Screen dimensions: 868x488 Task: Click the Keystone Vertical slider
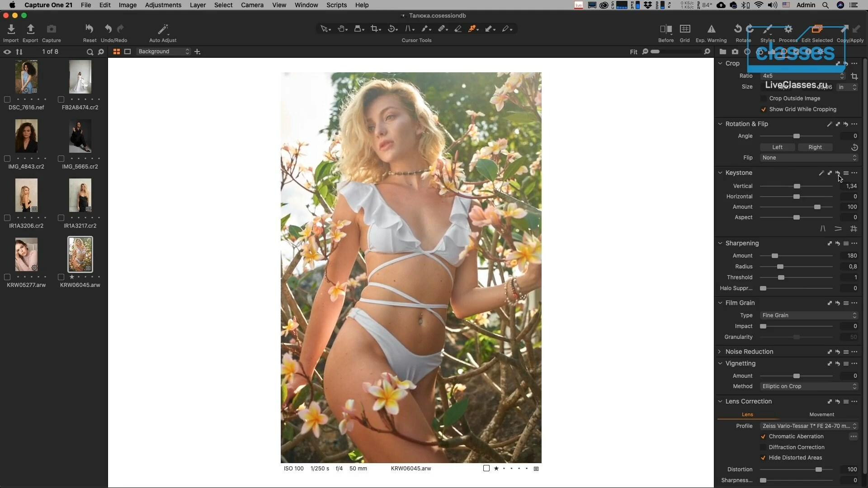tap(796, 186)
